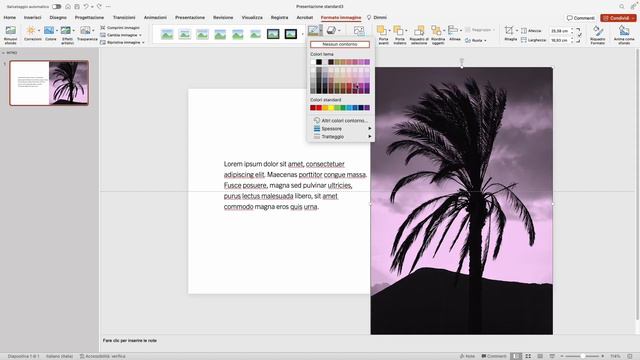Image resolution: width=640 pixels, height=360 pixels.
Task: Open the Ripristina immagine dropdown
Action: click(122, 42)
